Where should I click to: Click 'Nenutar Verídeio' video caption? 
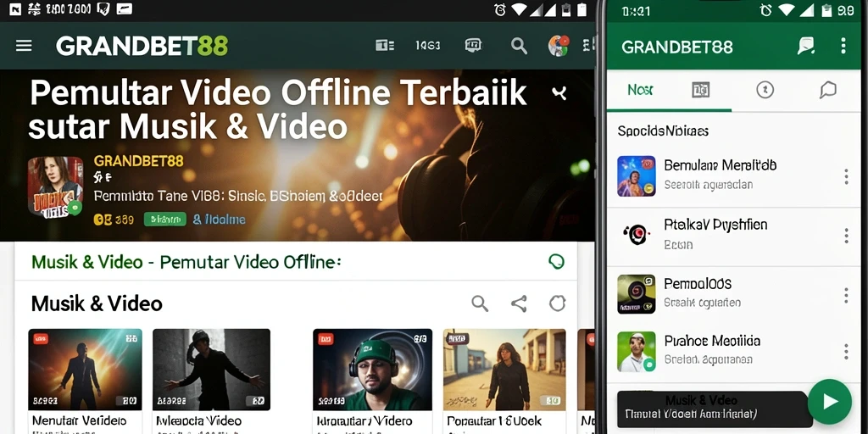coord(79,421)
